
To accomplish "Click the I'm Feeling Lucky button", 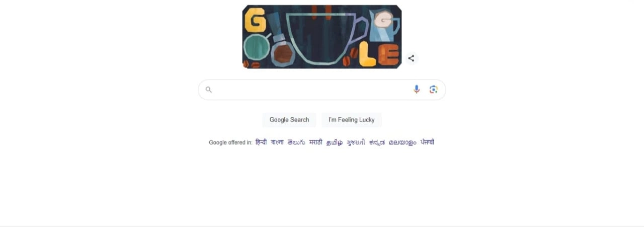I will tap(352, 120).
